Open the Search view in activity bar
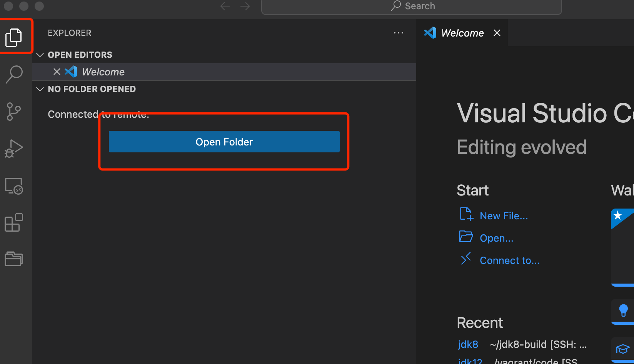 pos(14,74)
